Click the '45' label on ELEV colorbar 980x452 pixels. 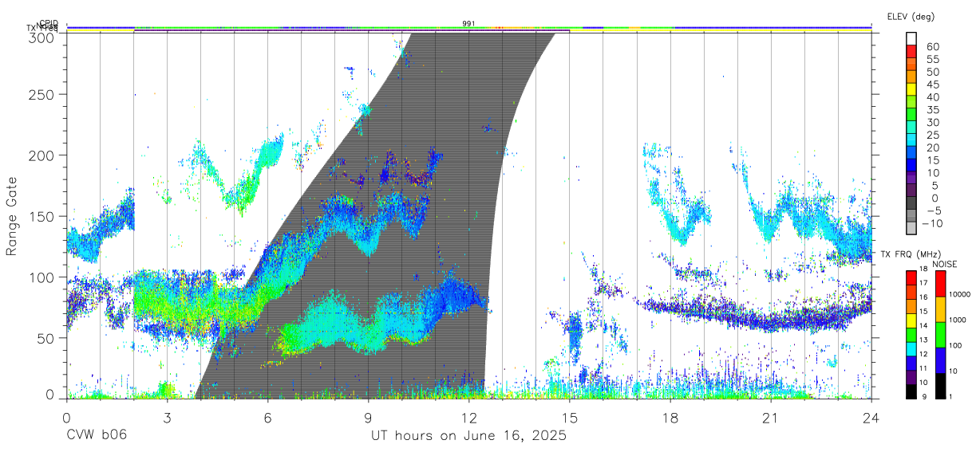[x=932, y=85]
